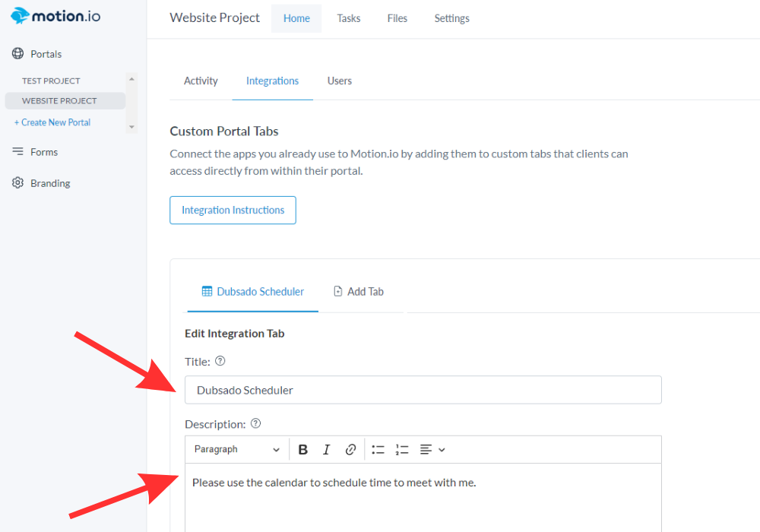Insert a link using the link icon
The width and height of the screenshot is (760, 532).
(350, 449)
